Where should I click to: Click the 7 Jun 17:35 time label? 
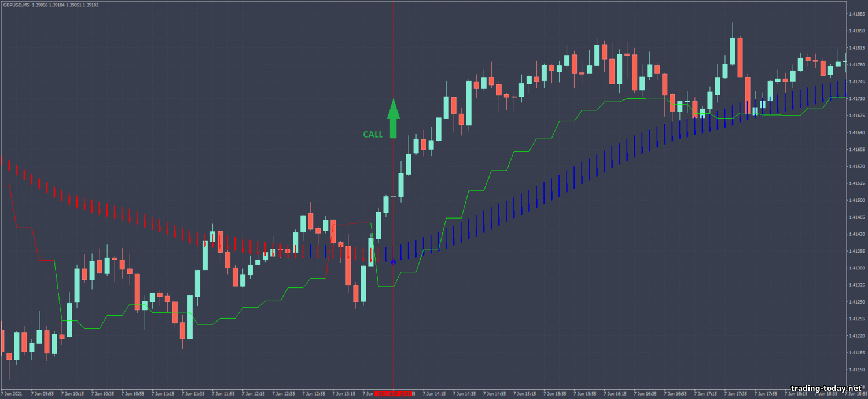tap(735, 394)
